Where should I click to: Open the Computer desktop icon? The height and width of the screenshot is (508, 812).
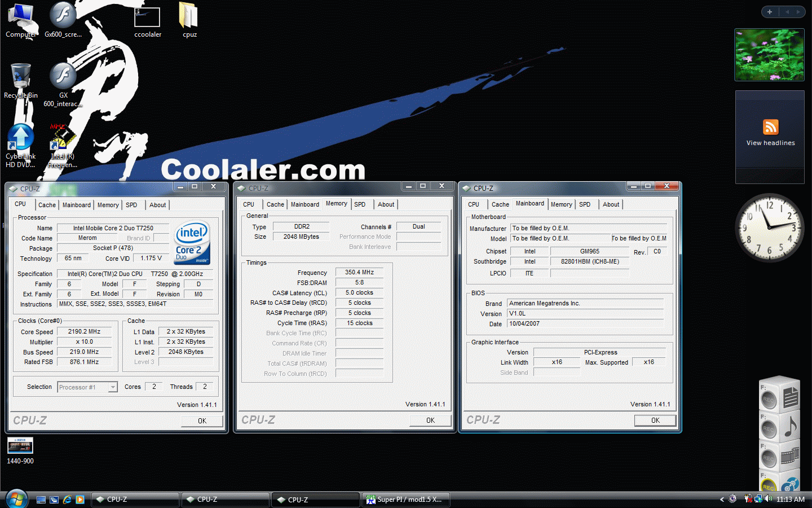pyautogui.click(x=21, y=21)
